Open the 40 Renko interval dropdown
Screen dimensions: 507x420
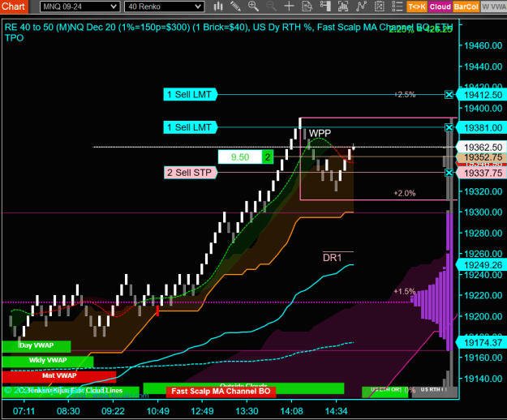[x=164, y=6]
